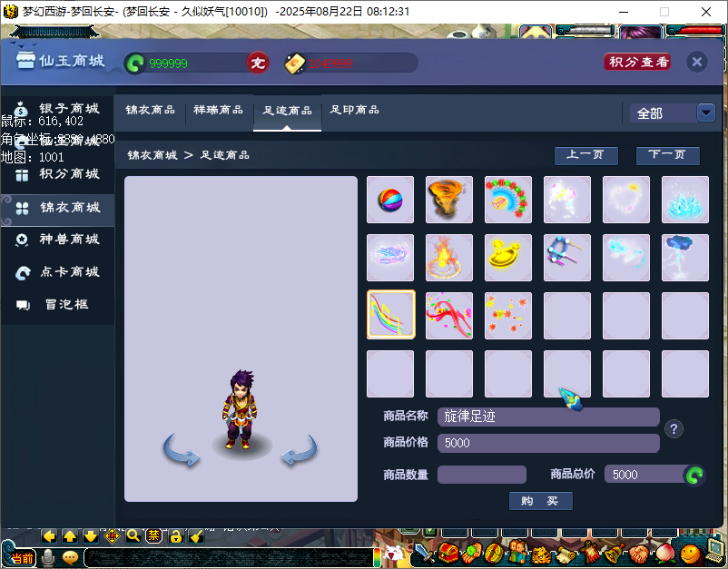Screen dimensions: 728x569
Task: Toggle the padlock interface lock icon
Action: point(174,535)
